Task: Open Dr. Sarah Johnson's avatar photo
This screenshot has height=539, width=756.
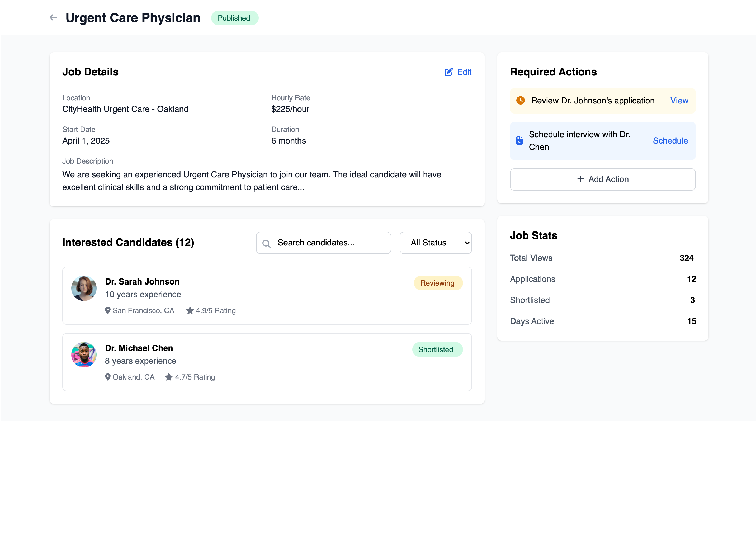Action: click(x=84, y=288)
